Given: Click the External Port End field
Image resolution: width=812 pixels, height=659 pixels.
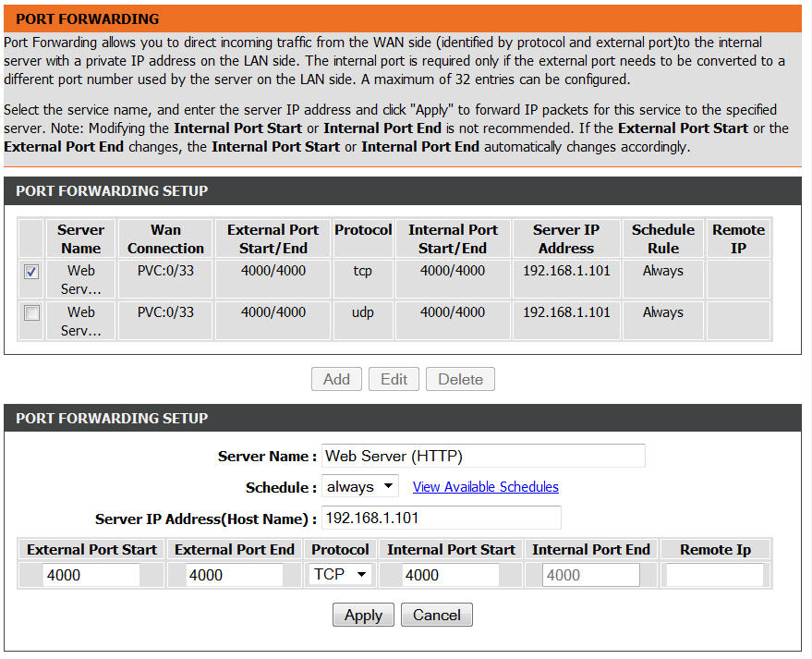Looking at the screenshot, I should click(234, 575).
